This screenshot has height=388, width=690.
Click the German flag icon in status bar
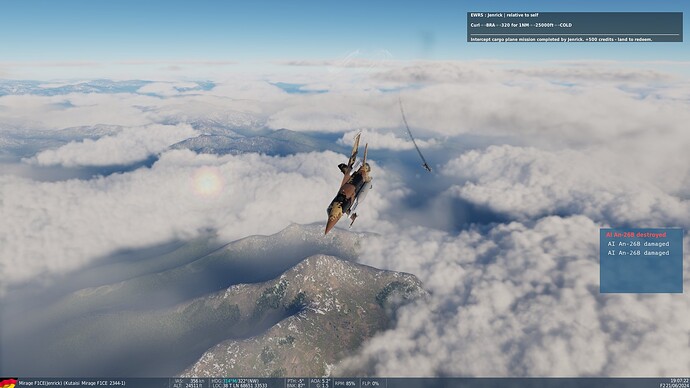(x=8, y=383)
